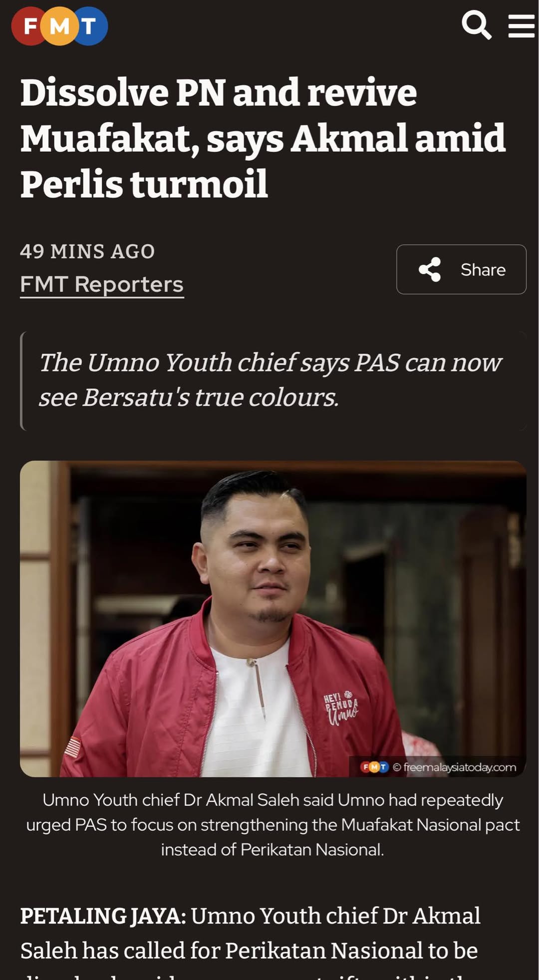Screen dimensions: 539x980
Task: Click the Share button label
Action: pos(483,270)
